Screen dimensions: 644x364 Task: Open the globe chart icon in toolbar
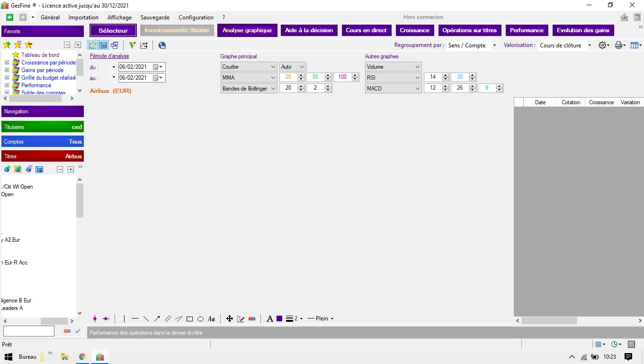(x=162, y=45)
